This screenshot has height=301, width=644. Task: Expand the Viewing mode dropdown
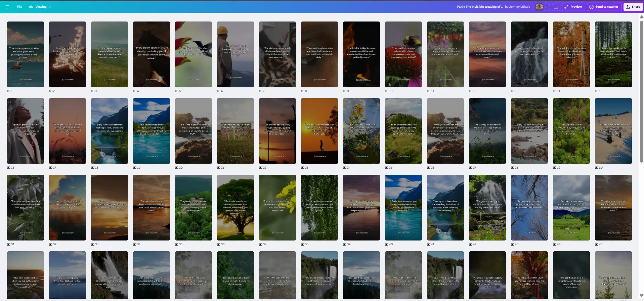pyautogui.click(x=40, y=7)
